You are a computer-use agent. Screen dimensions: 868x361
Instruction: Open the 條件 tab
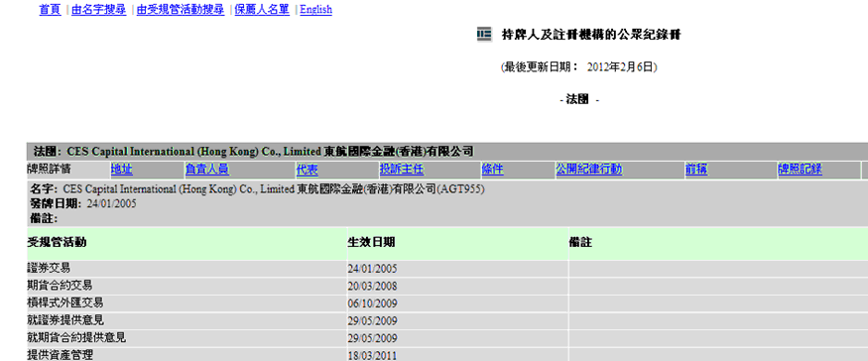pyautogui.click(x=492, y=170)
